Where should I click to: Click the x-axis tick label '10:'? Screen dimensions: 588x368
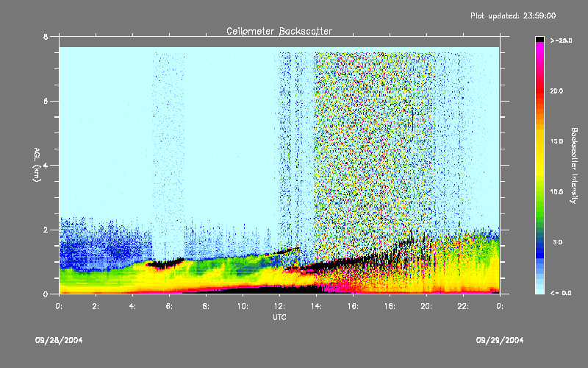tap(243, 306)
